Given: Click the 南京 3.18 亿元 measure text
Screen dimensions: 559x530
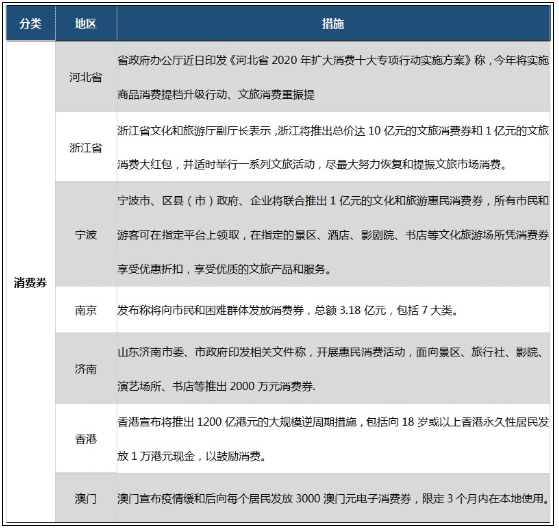Looking at the screenshot, I should (288, 310).
